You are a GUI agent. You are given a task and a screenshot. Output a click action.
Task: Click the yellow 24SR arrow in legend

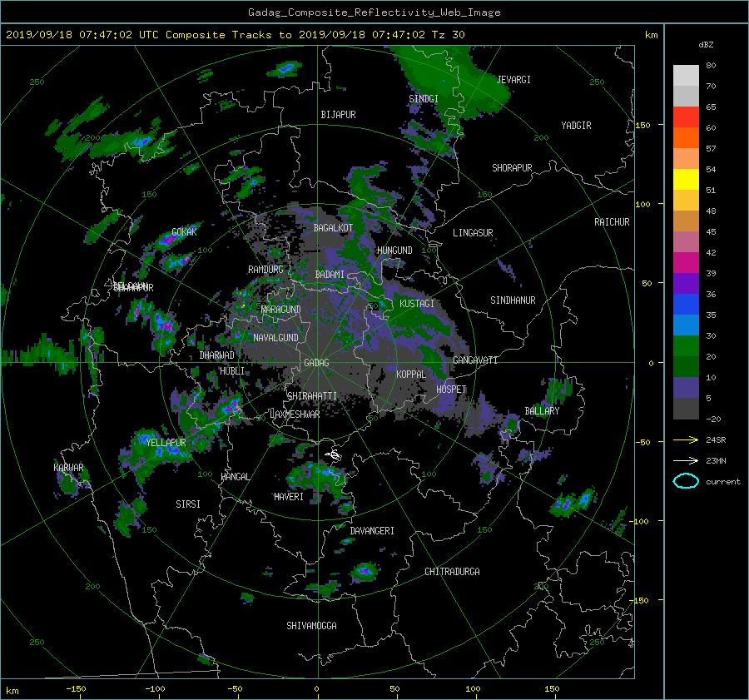686,439
